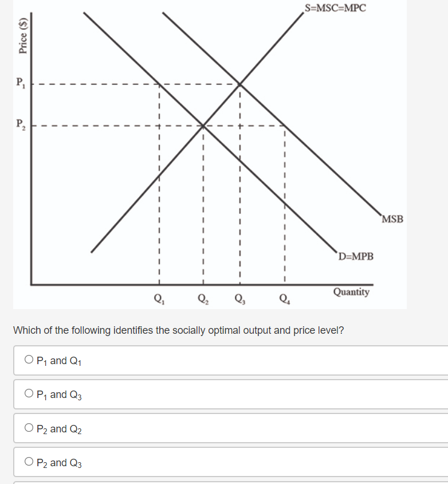The width and height of the screenshot is (448, 484).
Task: Click the MSB label on the graph
Action: 392,218
